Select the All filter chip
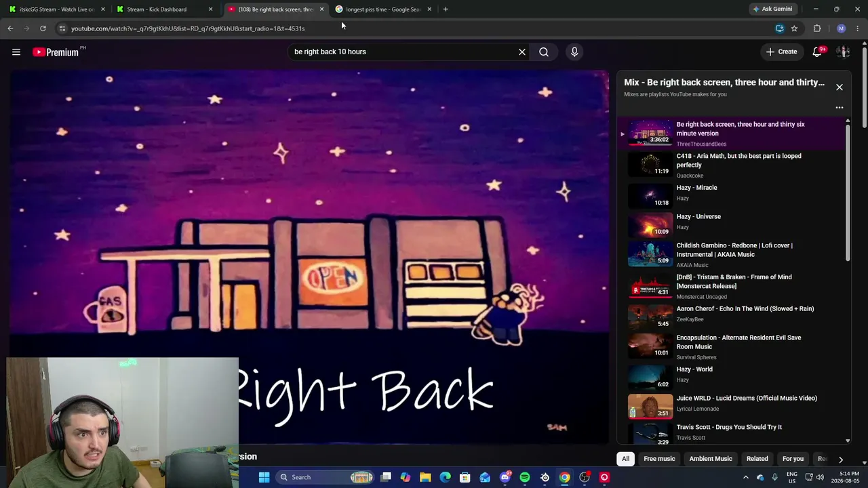Image resolution: width=868 pixels, height=488 pixels. click(x=626, y=459)
